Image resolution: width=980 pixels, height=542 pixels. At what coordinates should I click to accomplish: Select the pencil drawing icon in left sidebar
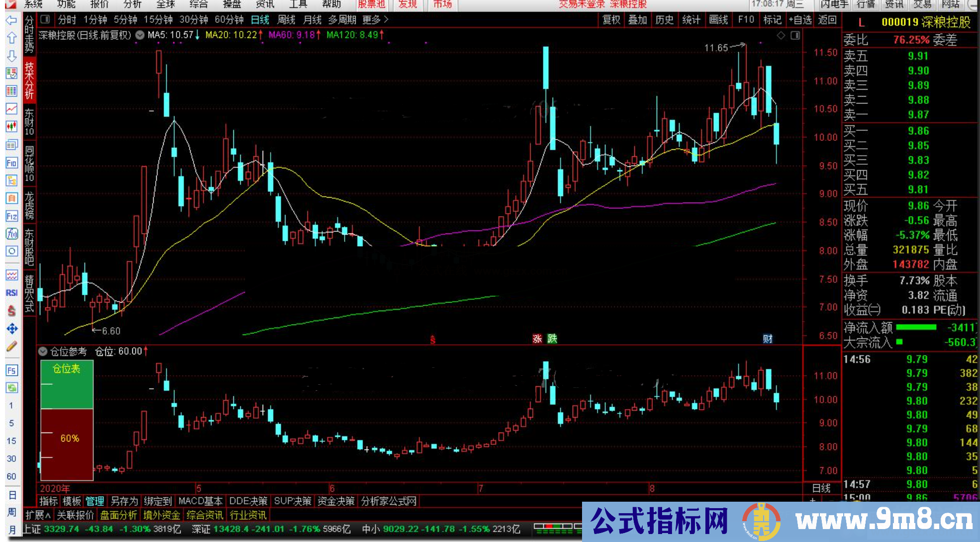click(x=11, y=347)
